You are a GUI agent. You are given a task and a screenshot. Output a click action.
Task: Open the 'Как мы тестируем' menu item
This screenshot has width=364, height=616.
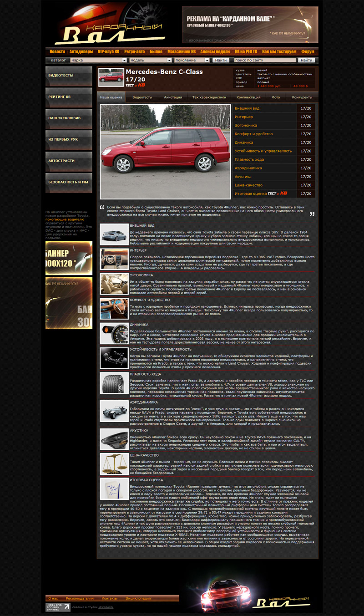(279, 51)
